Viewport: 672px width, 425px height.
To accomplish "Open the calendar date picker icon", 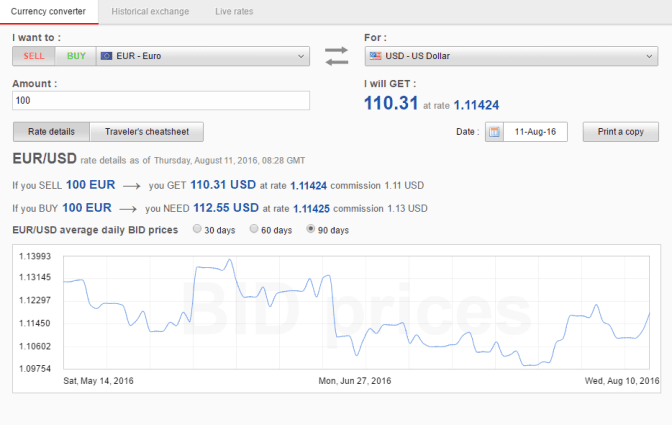I will coord(494,132).
